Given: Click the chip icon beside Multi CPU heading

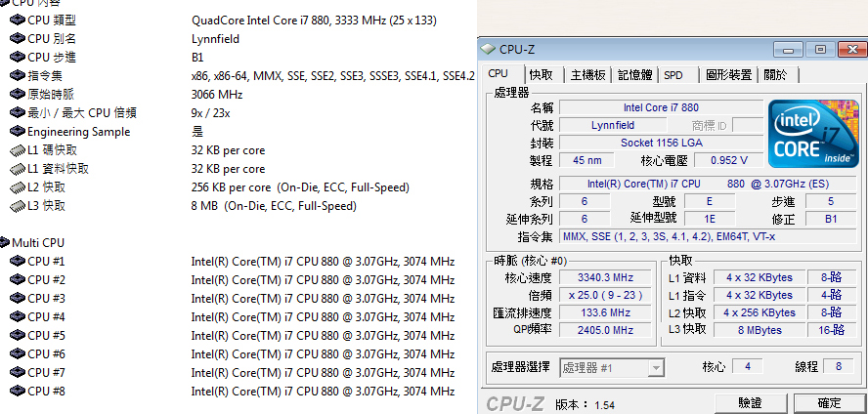Looking at the screenshot, I should coord(5,243).
